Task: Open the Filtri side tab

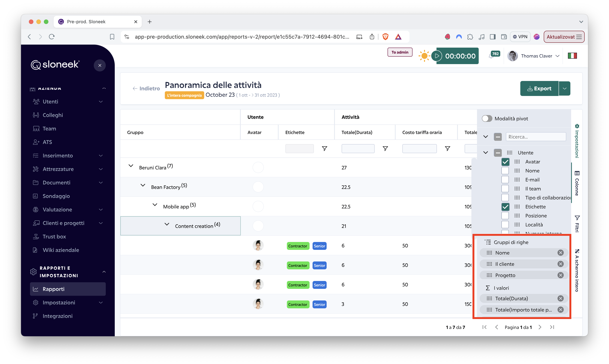Action: point(577,224)
